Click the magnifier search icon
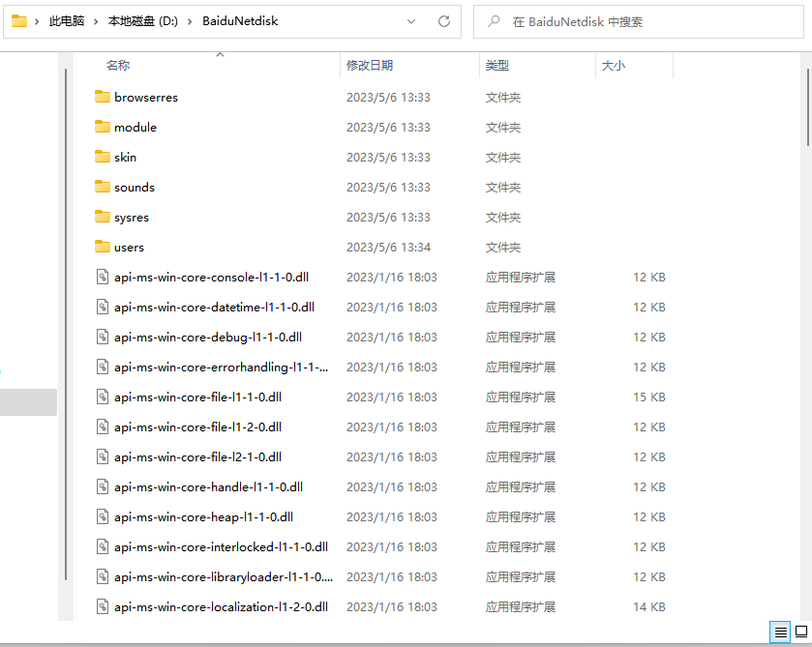The height and width of the screenshot is (647, 812). tap(494, 21)
